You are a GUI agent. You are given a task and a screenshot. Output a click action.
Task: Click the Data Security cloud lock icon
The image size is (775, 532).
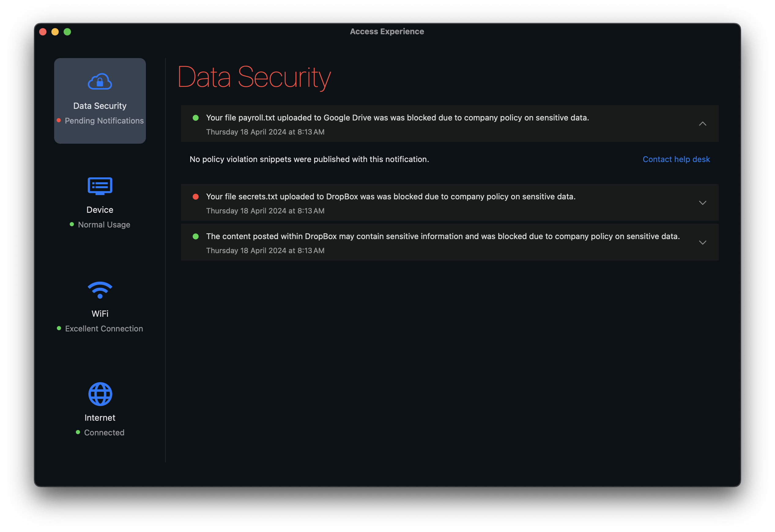100,82
